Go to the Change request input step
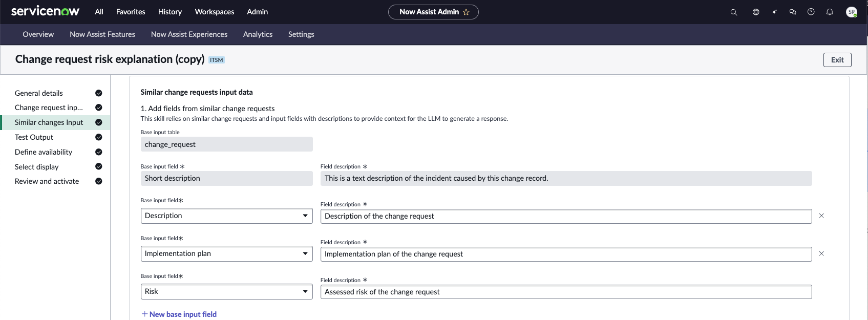The image size is (868, 320). pyautogui.click(x=49, y=108)
